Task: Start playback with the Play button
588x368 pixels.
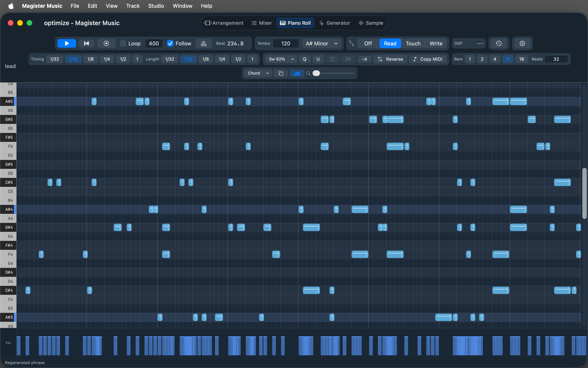Action: click(x=67, y=43)
